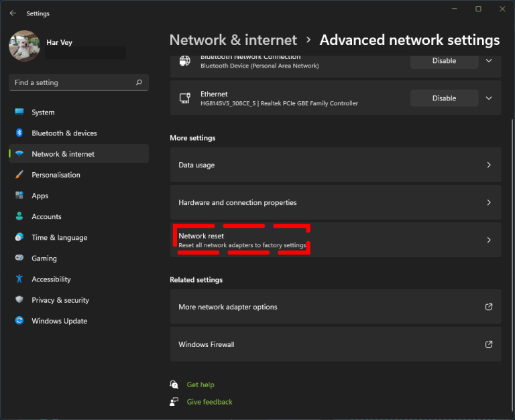Click the Get help link

click(x=201, y=384)
